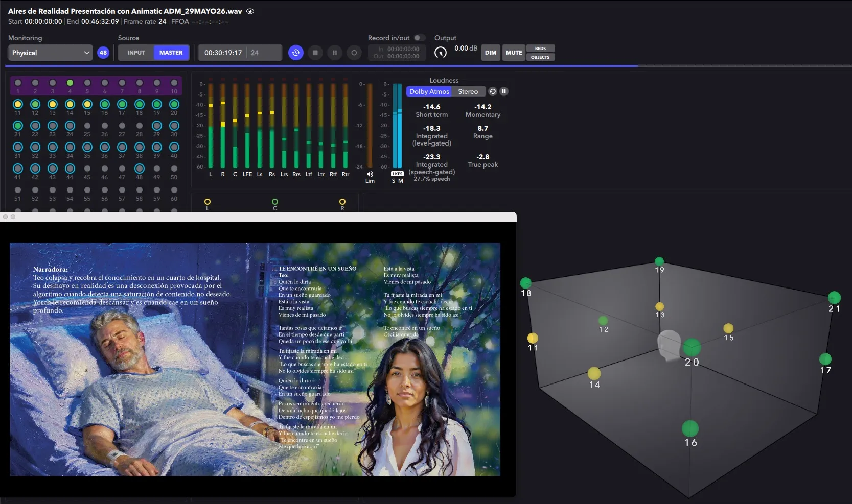Click the R speaker marker in room view
Screen dimensions: 852x504
(x=342, y=202)
